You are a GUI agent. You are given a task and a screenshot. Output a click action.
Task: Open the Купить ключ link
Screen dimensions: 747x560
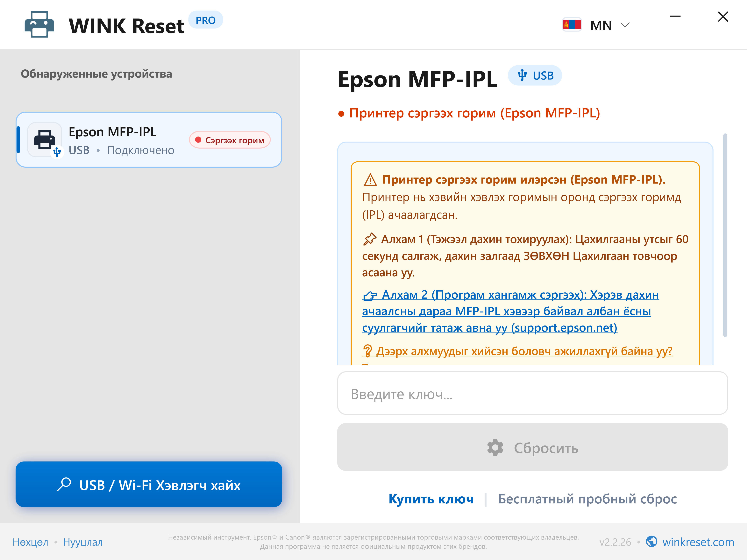point(431,499)
